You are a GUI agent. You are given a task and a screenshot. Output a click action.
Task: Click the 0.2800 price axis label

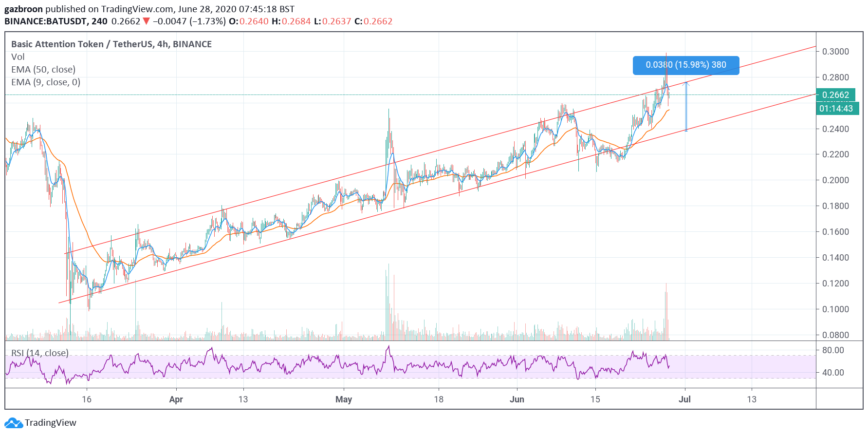click(835, 77)
